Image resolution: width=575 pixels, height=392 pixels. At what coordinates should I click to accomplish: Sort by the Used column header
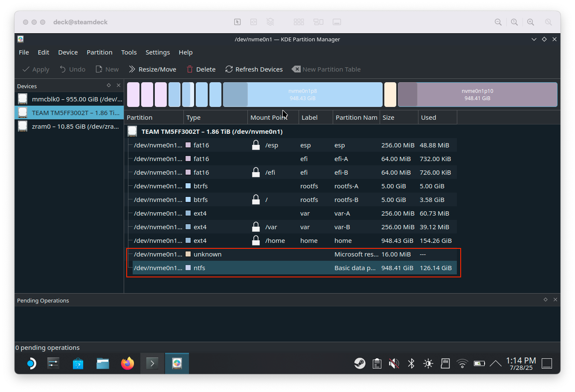click(437, 118)
